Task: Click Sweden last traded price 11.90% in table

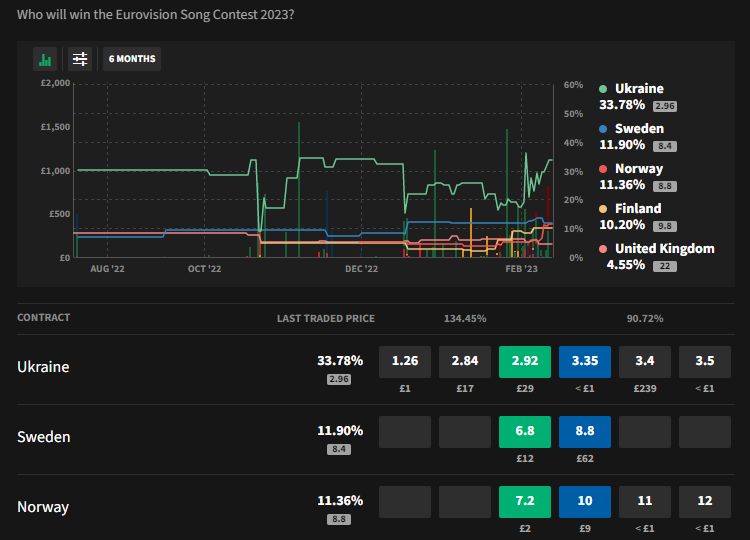Action: click(340, 431)
